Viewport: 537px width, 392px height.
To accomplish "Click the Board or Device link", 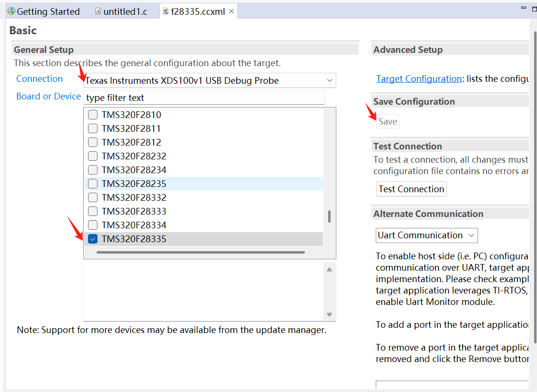I will (49, 96).
